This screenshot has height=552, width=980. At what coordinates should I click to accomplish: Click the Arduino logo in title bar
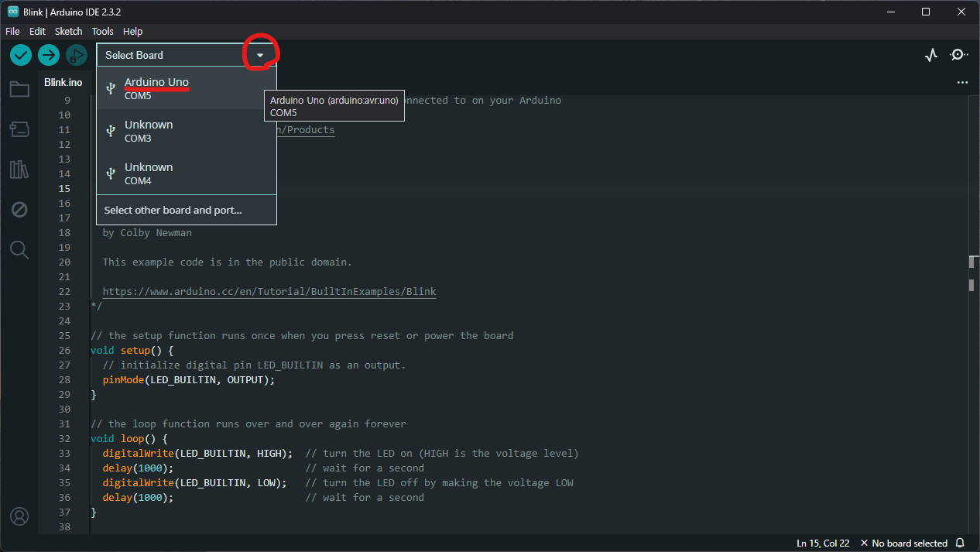pyautogui.click(x=12, y=12)
